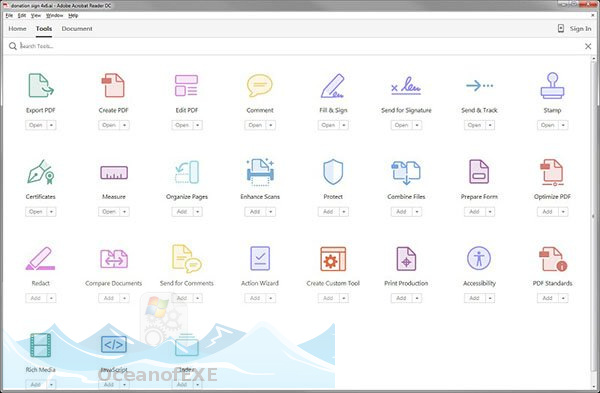Open the Help menu

tap(73, 15)
